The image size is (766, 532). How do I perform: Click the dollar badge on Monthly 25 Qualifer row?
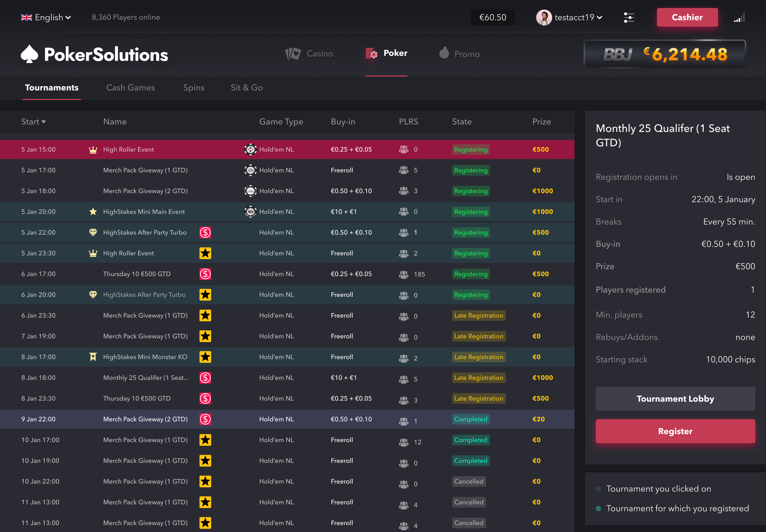(x=205, y=378)
